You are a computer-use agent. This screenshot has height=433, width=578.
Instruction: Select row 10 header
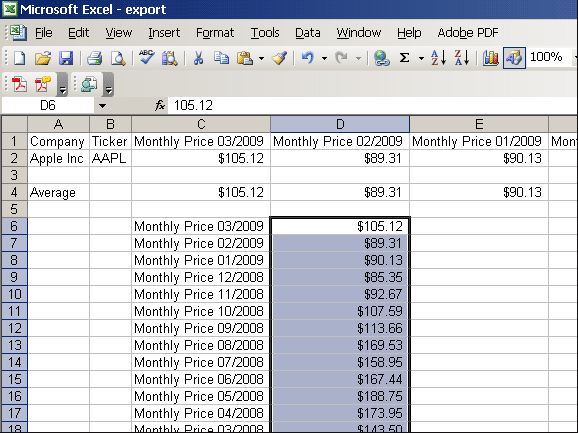[14, 294]
